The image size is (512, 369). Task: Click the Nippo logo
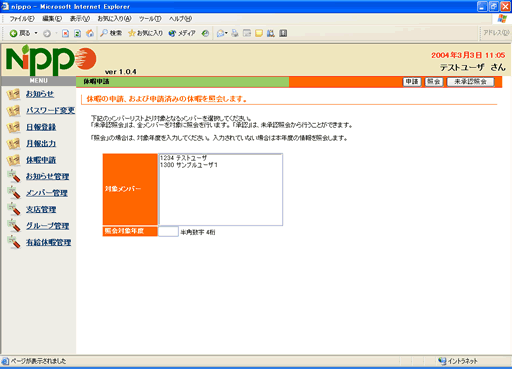(x=51, y=61)
